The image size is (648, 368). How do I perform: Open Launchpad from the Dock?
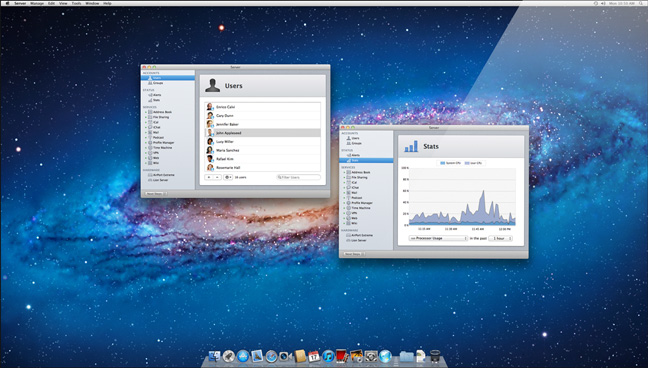coord(229,356)
